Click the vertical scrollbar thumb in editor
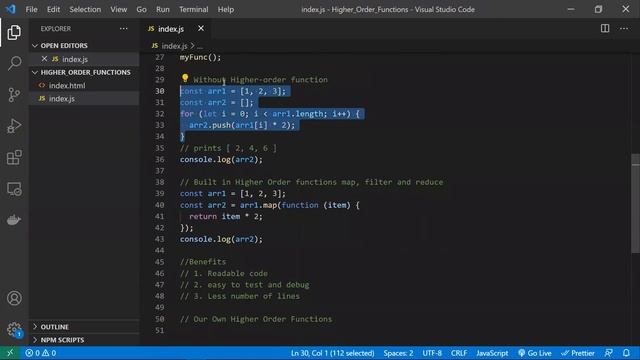Image resolution: width=640 pixels, height=360 pixels. (636, 204)
